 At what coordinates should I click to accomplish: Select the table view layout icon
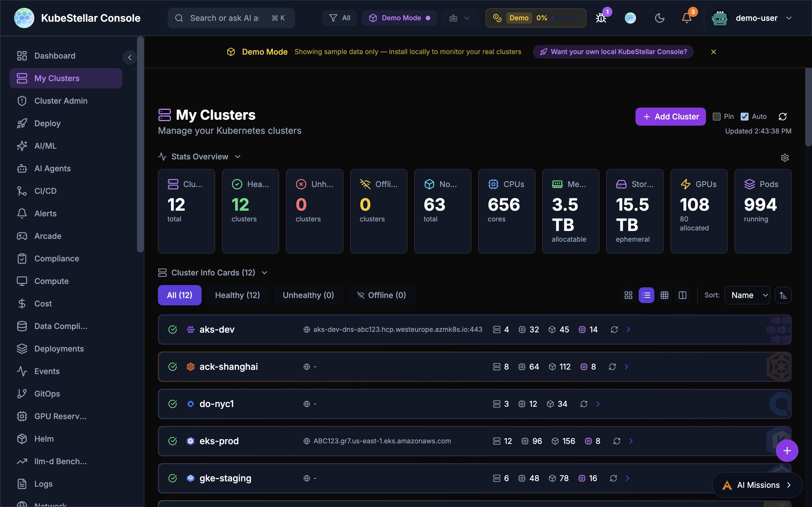click(664, 295)
